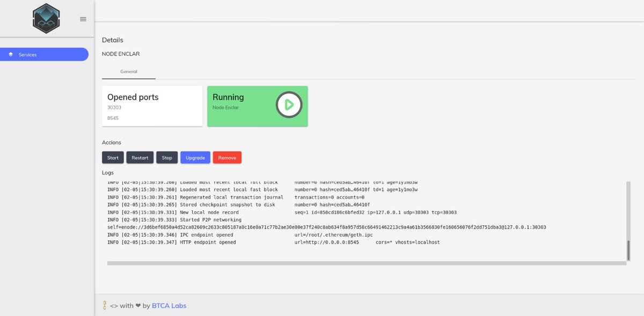The image size is (644, 316).
Task: Click the 'IPC endpoint opened' log line
Action: click(x=240, y=235)
